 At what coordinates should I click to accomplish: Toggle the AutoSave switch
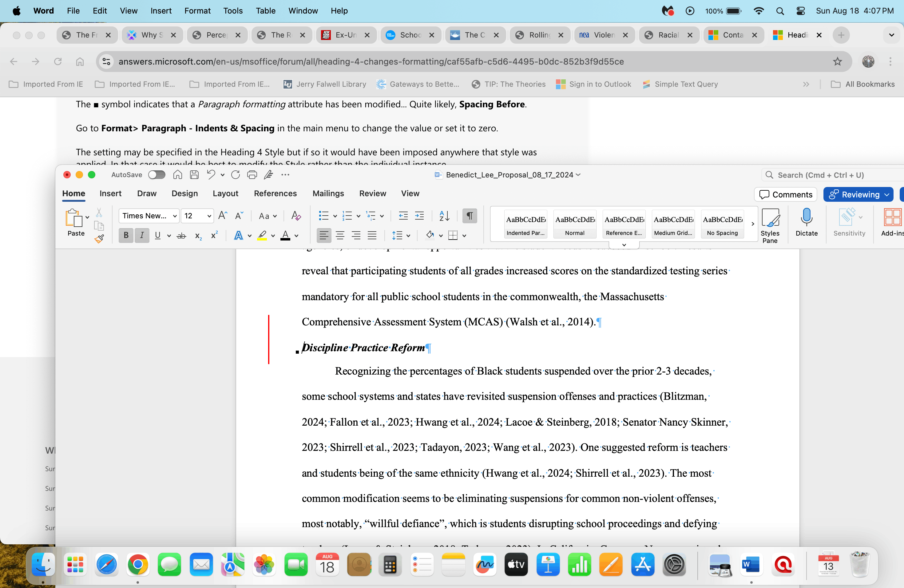point(157,175)
